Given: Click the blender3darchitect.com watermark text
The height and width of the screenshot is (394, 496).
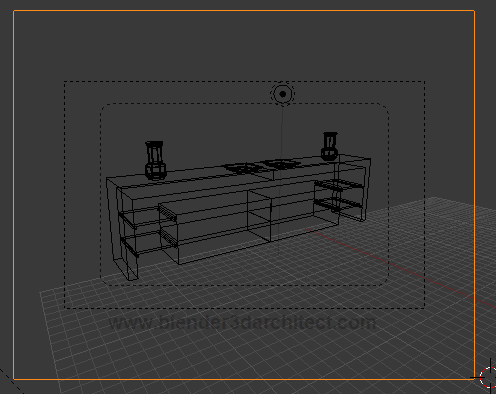Looking at the screenshot, I should pyautogui.click(x=242, y=323).
